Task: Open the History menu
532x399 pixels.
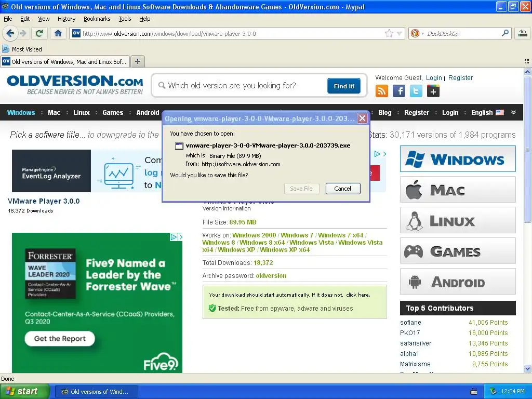Action: 66,19
